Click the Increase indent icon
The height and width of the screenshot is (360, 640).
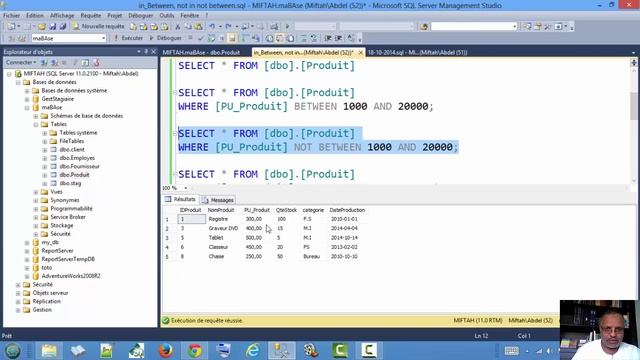(x=338, y=38)
